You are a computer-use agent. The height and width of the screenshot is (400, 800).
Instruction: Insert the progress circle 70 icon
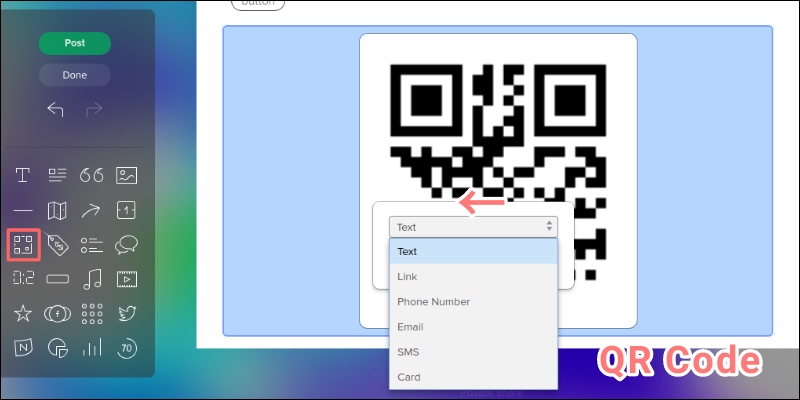coord(127,348)
